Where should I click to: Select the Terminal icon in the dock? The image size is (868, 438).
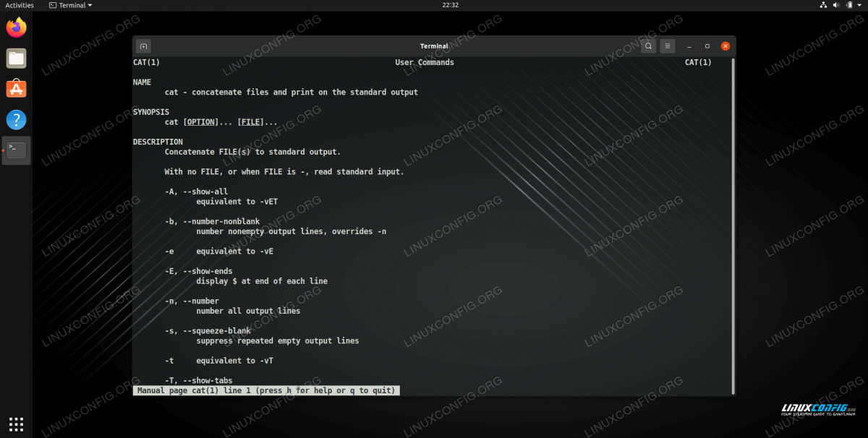click(16, 150)
